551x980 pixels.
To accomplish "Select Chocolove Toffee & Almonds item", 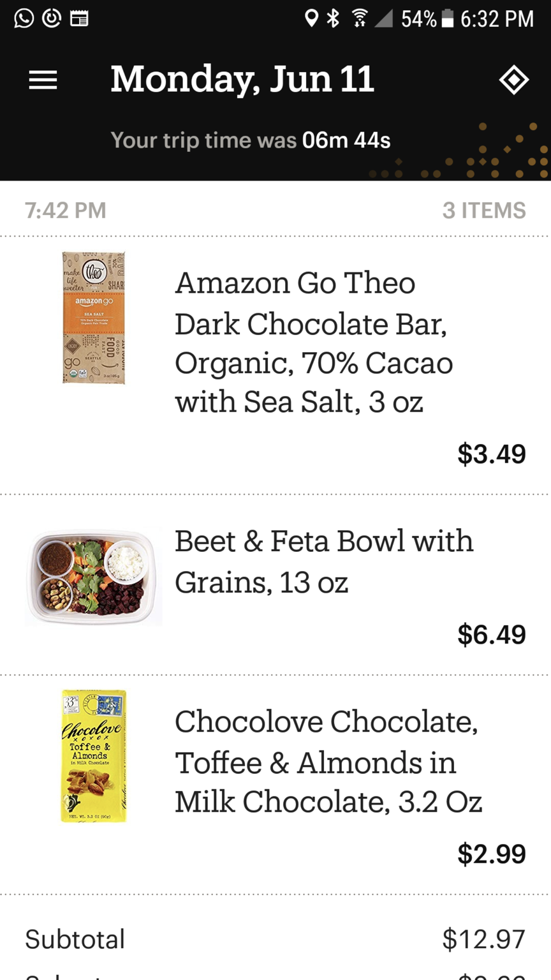I will coord(328,762).
